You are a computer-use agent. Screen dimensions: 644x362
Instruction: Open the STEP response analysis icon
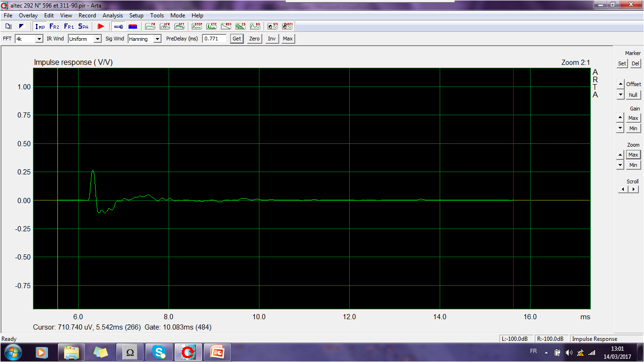[197, 26]
